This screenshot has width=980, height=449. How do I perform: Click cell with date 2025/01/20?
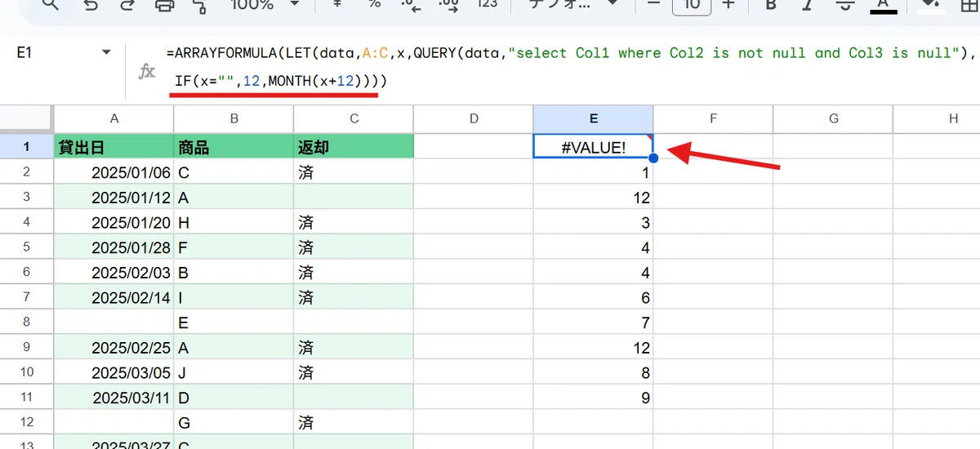point(114,222)
